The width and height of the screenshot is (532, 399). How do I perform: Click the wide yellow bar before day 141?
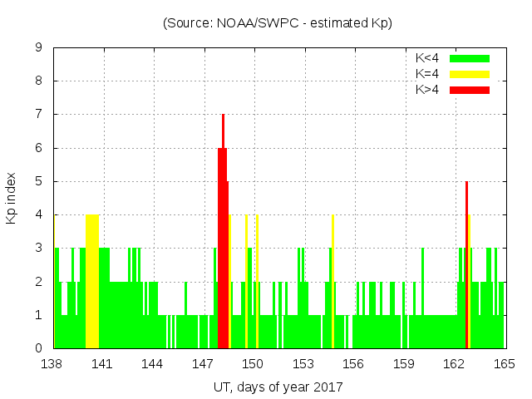pos(92,281)
